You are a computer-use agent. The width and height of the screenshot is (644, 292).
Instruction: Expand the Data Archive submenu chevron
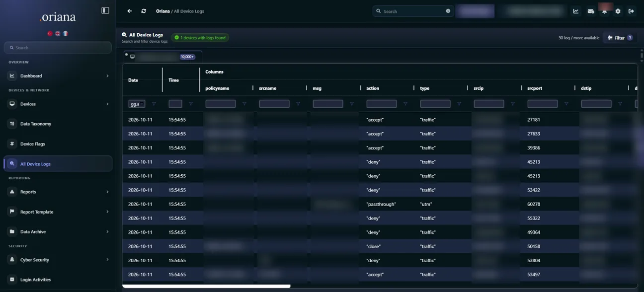click(x=107, y=231)
